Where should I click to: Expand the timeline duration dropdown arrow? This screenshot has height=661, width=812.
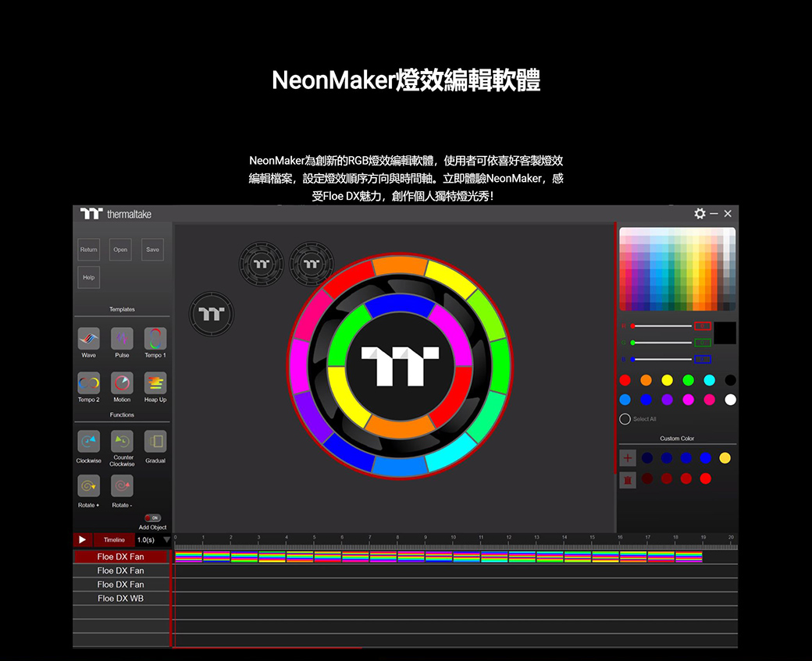click(x=166, y=540)
